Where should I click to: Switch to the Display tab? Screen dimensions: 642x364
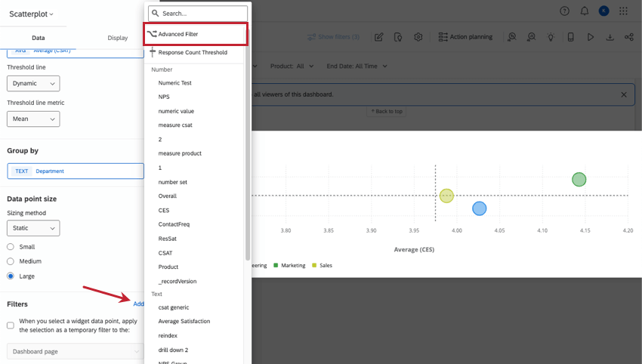(x=117, y=38)
